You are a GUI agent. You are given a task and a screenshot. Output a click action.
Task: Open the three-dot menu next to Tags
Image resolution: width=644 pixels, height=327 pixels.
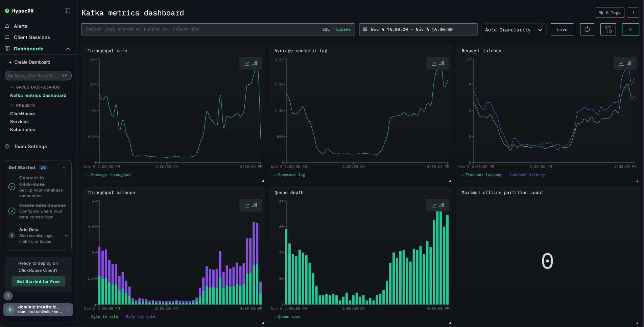[x=633, y=12]
